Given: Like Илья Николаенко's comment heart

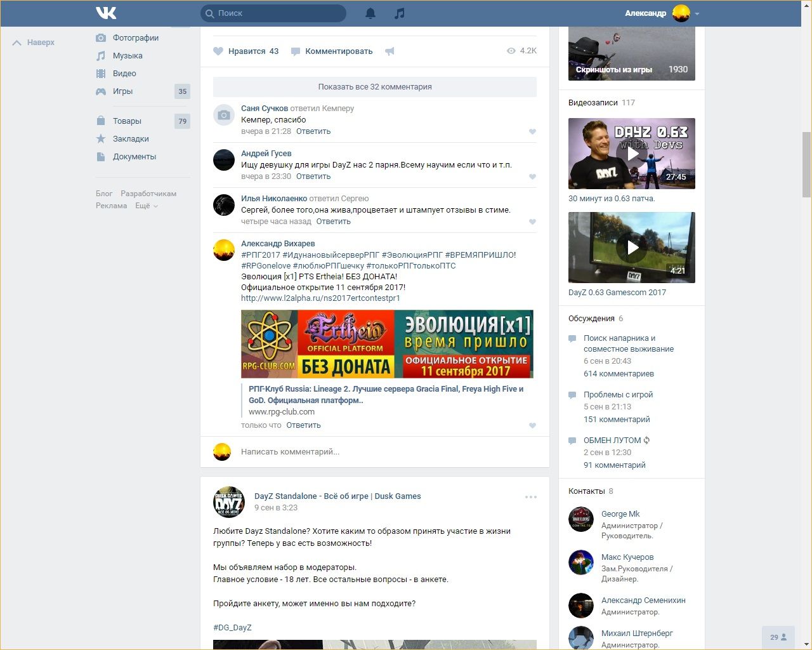Looking at the screenshot, I should [x=532, y=222].
